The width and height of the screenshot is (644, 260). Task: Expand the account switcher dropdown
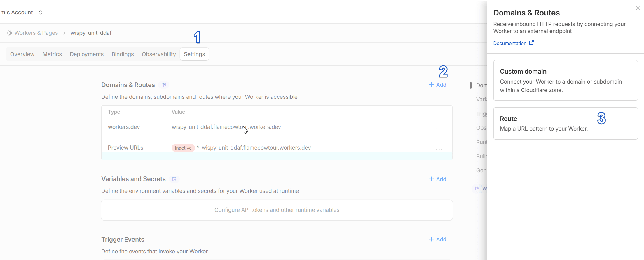click(41, 12)
